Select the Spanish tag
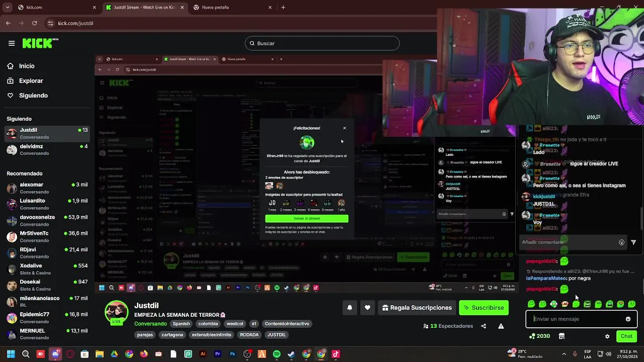Image resolution: width=644 pixels, height=362 pixels. [x=181, y=324]
